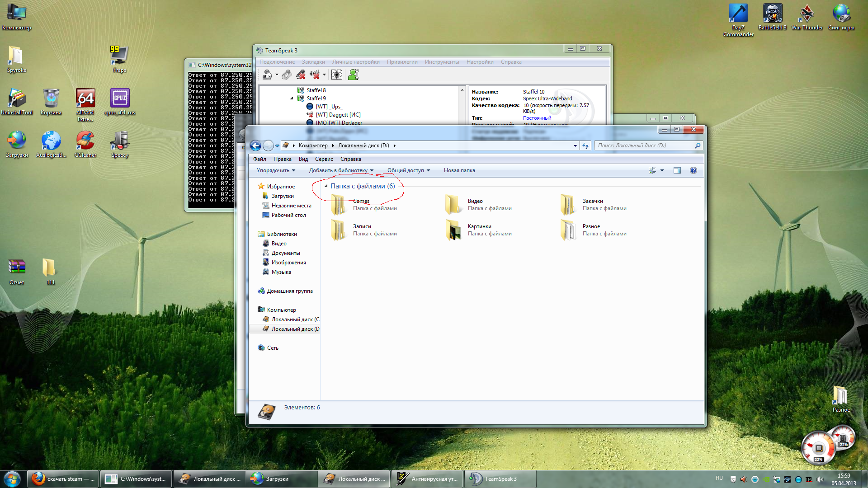Mute speakers in TeamSpeak toolbar

tap(315, 75)
